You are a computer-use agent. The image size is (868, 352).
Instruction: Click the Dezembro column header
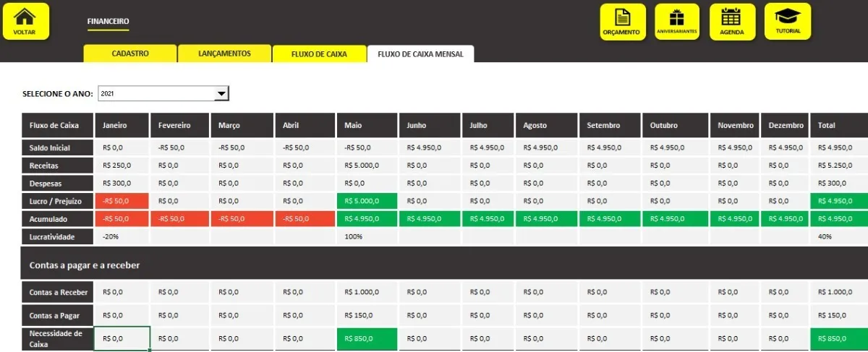tap(784, 125)
